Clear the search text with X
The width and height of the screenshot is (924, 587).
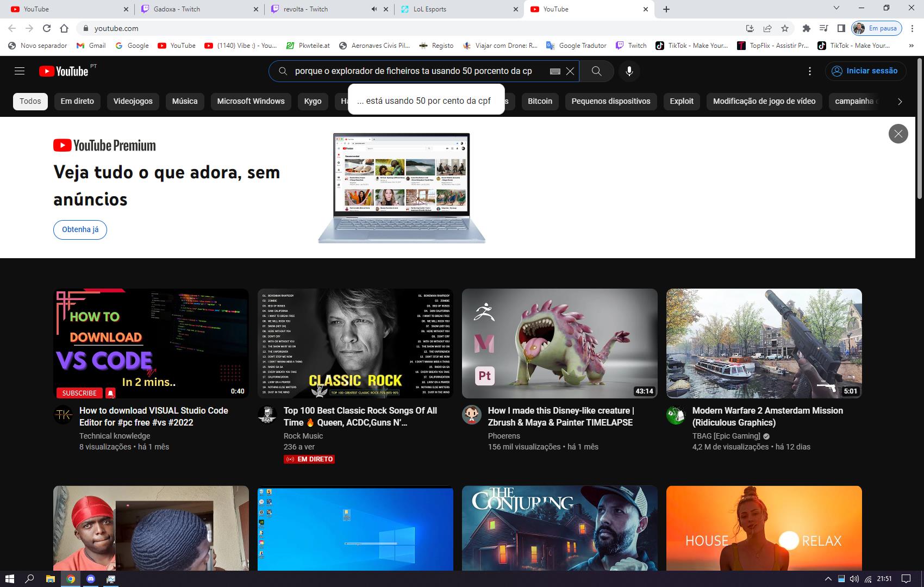coord(570,71)
